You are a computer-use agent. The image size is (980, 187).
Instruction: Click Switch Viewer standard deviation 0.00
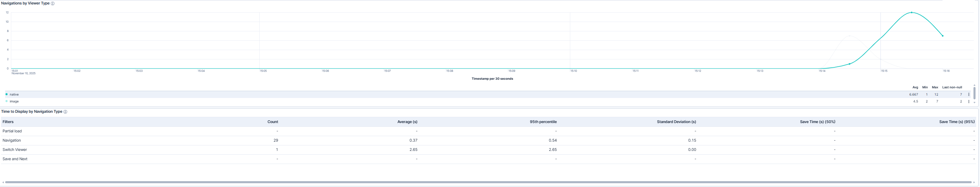692,150
